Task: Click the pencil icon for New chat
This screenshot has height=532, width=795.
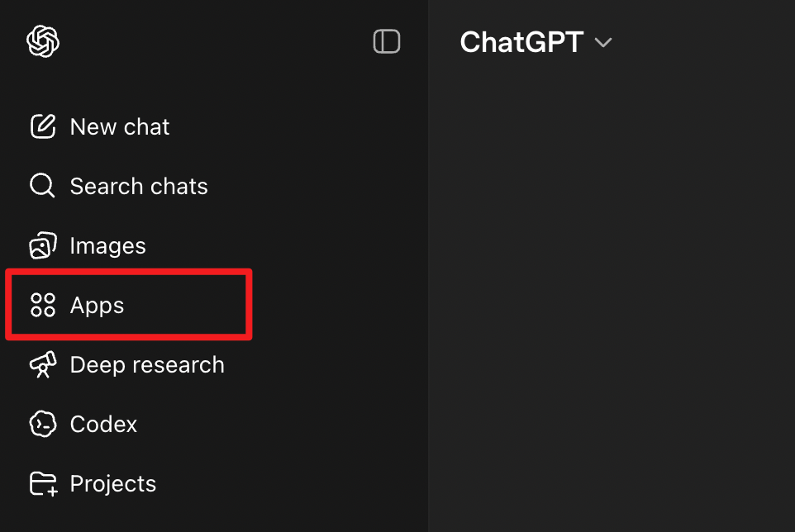Action: click(43, 126)
